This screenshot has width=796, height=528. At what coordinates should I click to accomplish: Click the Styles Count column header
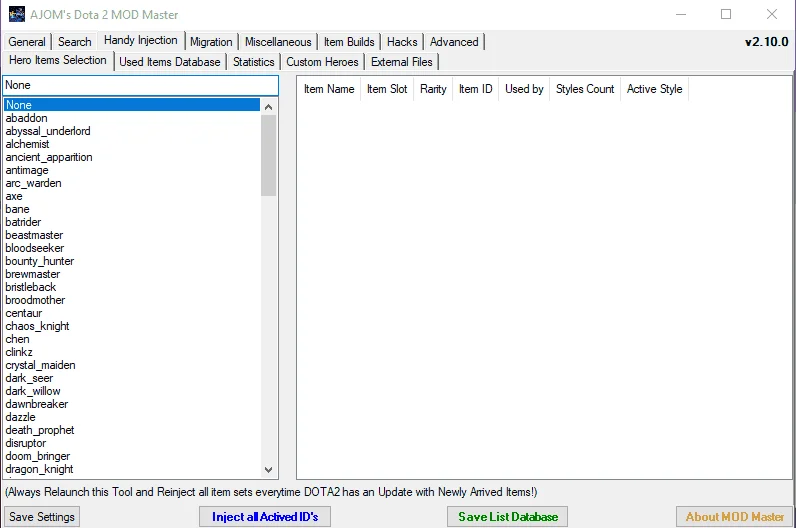pyautogui.click(x=585, y=89)
